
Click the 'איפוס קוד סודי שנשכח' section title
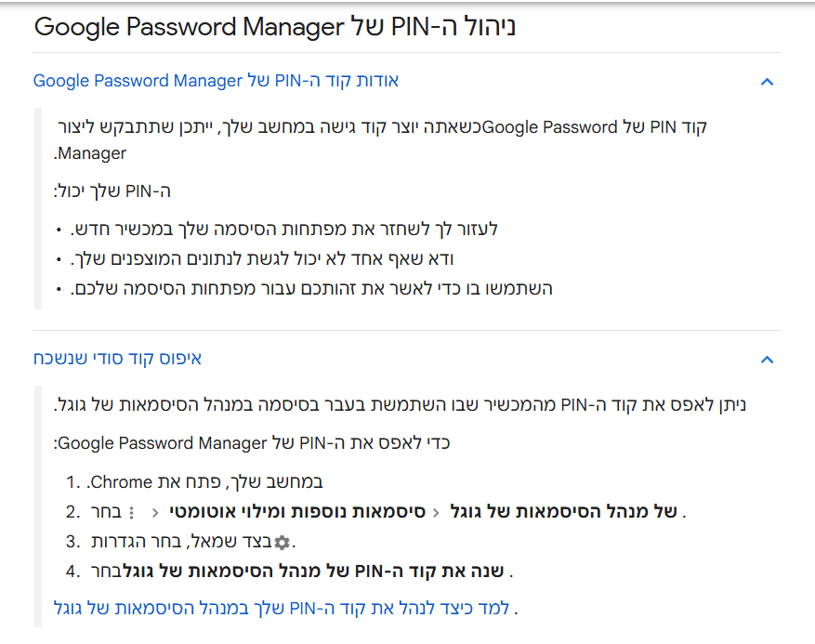point(117,359)
